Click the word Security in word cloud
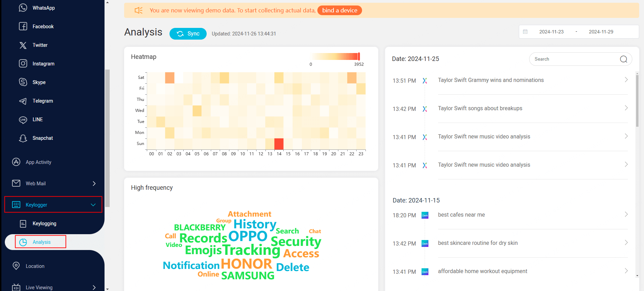 pos(296,241)
